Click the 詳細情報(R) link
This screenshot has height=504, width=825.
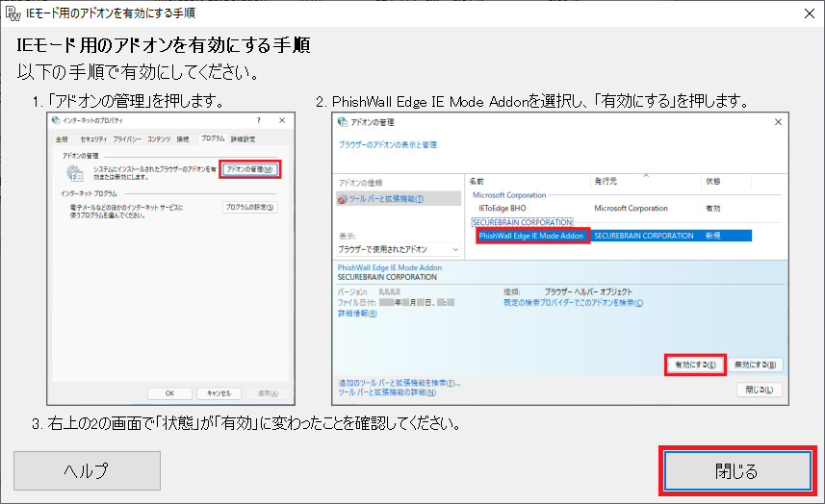coord(357,314)
